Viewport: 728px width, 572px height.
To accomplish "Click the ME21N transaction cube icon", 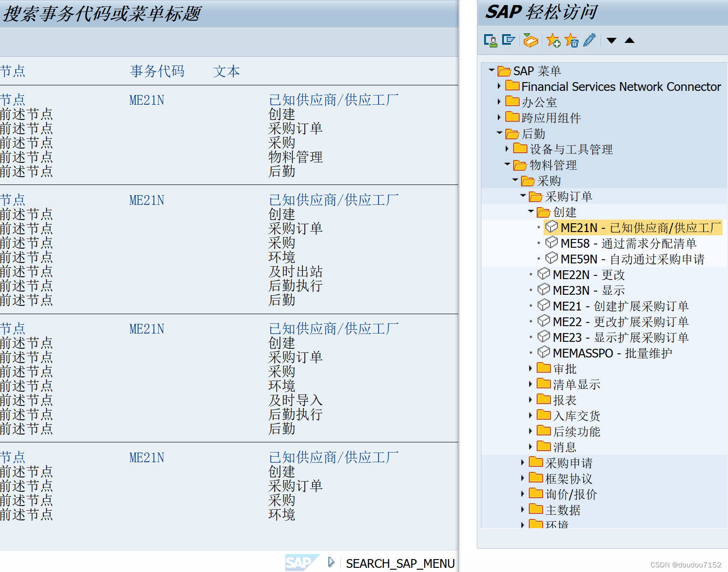I will [551, 226].
